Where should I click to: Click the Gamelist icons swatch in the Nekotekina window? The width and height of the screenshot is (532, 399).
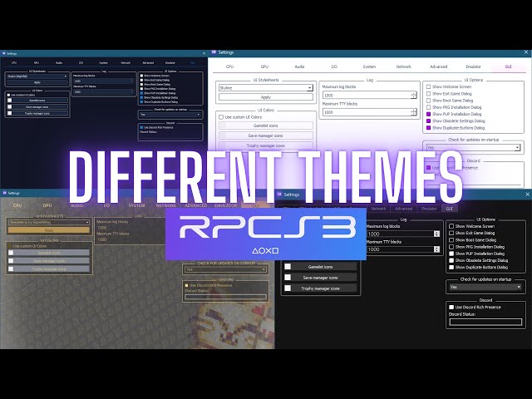click(11, 253)
